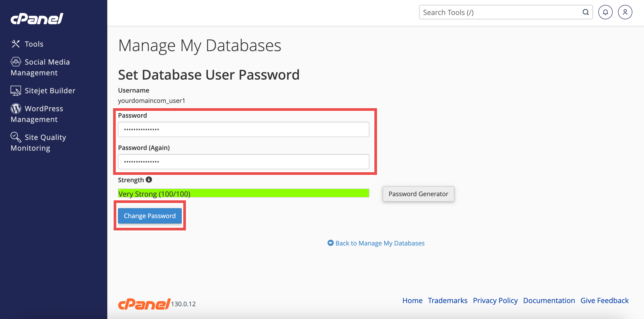644x319 pixels.
Task: Follow Back to Manage My Databases link
Action: click(x=380, y=243)
